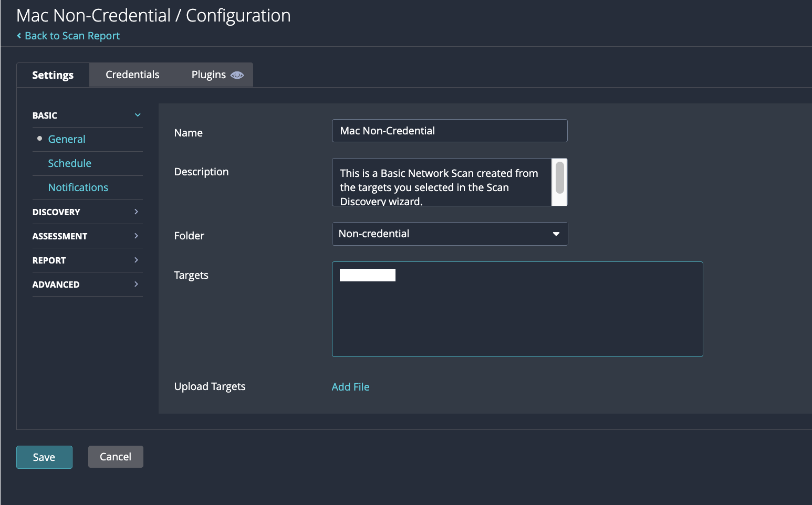This screenshot has width=812, height=505.
Task: Open the Folder dropdown arrow
Action: pyautogui.click(x=556, y=234)
